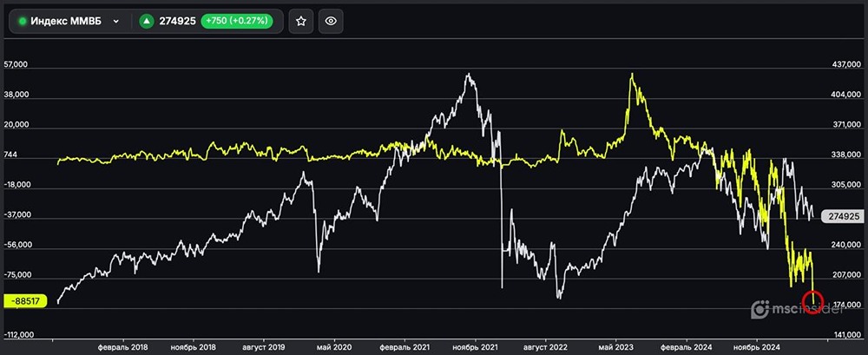The width and height of the screenshot is (868, 355).
Task: Click the 207,000 right axis value
Action: [x=846, y=274]
